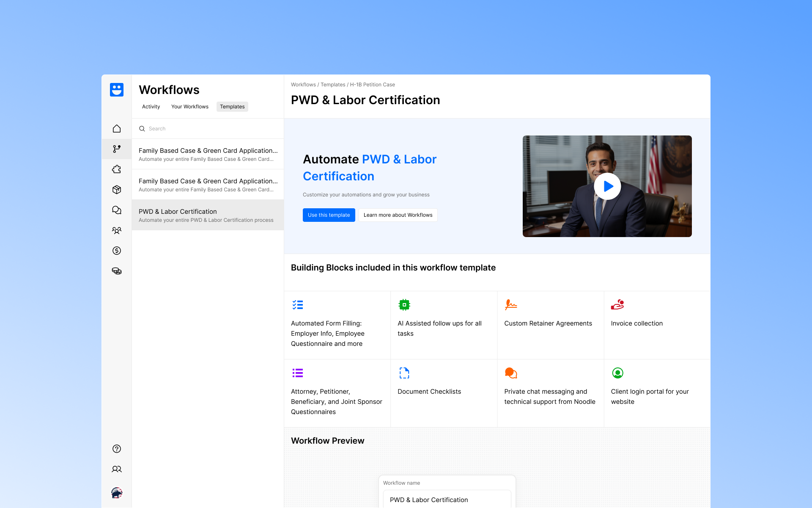Viewport: 812px width, 508px height.
Task: Click the dollar sign billing icon
Action: tap(117, 251)
